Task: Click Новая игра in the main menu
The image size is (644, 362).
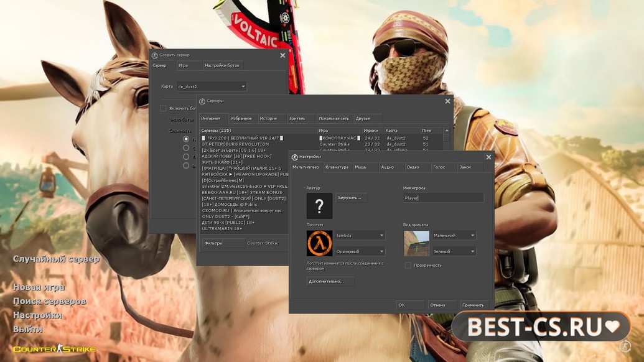Action: coord(39,287)
